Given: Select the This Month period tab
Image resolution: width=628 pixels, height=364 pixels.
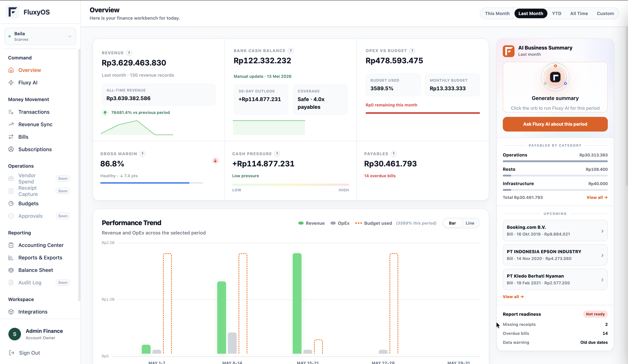Looking at the screenshot, I should coord(497,13).
